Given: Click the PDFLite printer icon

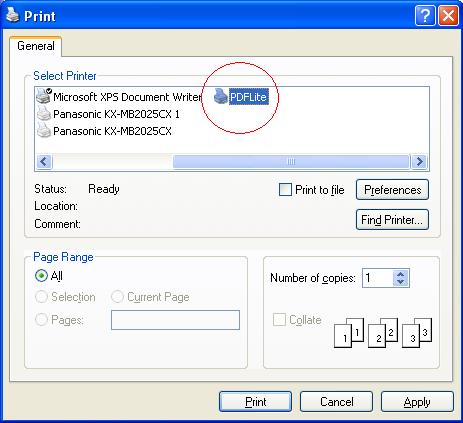Looking at the screenshot, I should point(221,96).
